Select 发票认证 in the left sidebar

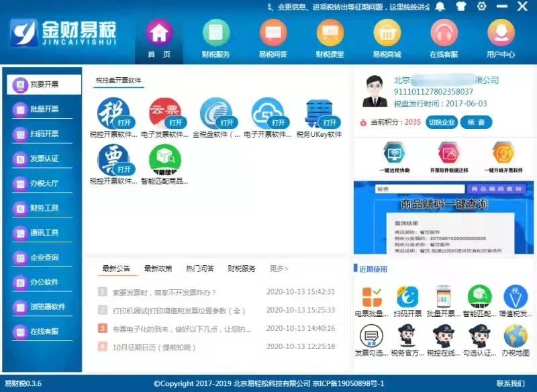[44, 158]
